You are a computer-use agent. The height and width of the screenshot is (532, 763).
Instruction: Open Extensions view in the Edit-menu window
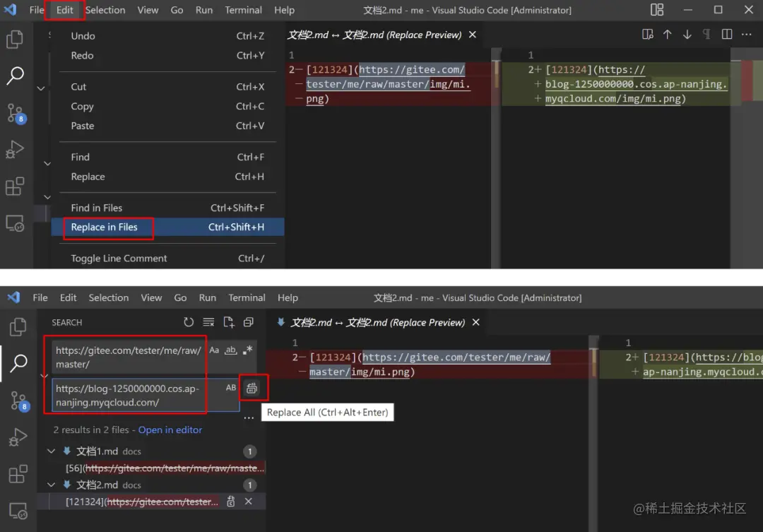tap(15, 186)
